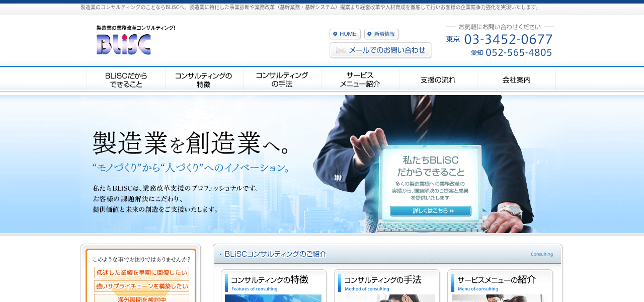Image resolution: width=644 pixels, height=302 pixels.
Task: Click envelope icon in mail inquiry button
Action: click(x=341, y=50)
